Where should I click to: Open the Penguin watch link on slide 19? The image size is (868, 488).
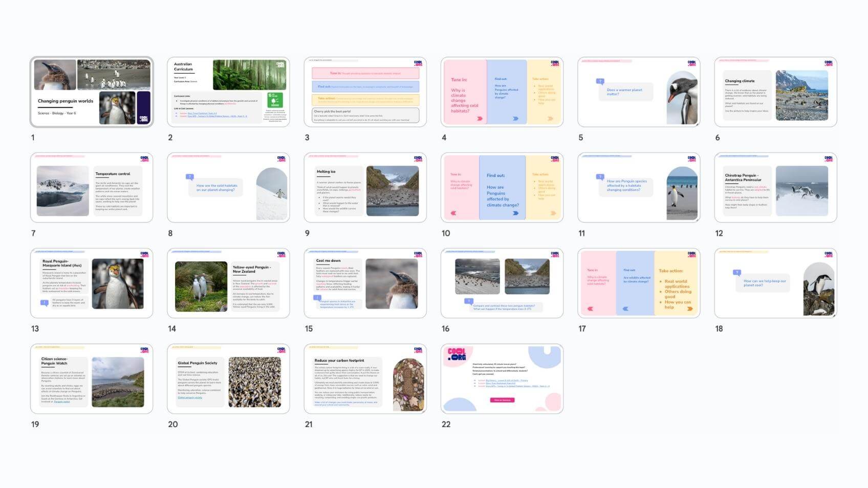[62, 402]
